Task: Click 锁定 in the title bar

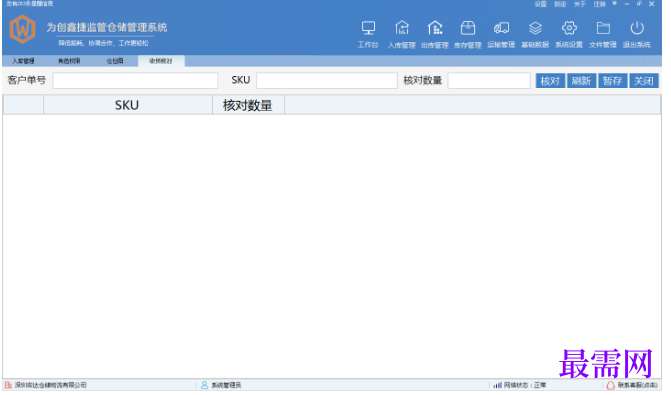Action: [x=560, y=4]
